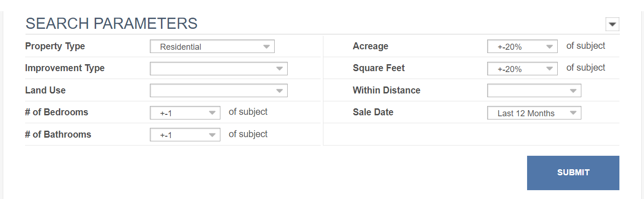The image size is (644, 199).
Task: Open the Sale Date Last 12 Months dropdown
Action: (534, 113)
